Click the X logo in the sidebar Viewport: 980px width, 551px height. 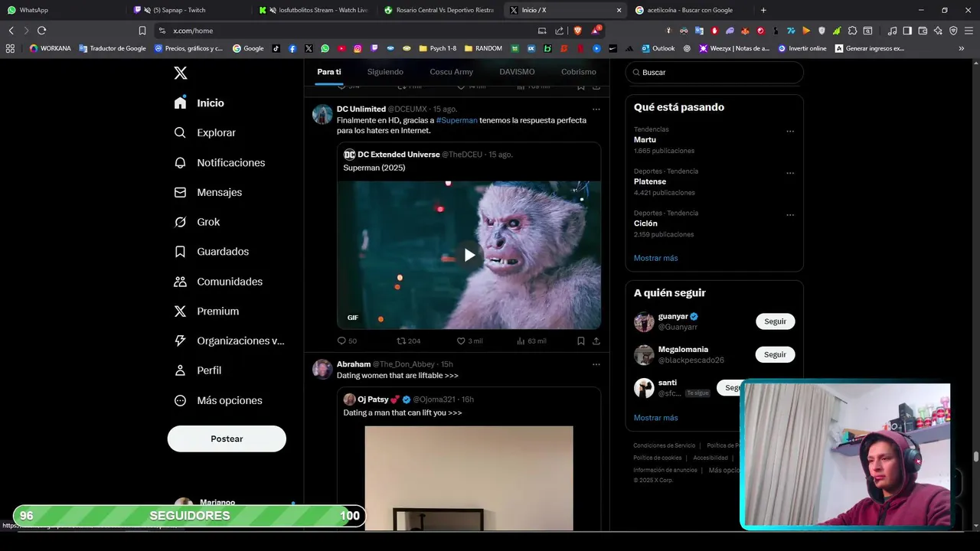(x=181, y=73)
